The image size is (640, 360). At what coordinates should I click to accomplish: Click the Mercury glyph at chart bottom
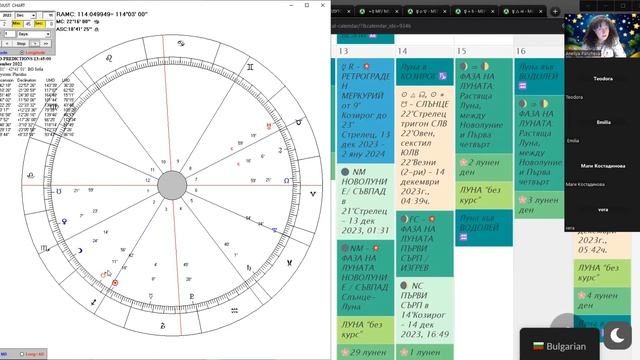click(x=151, y=296)
